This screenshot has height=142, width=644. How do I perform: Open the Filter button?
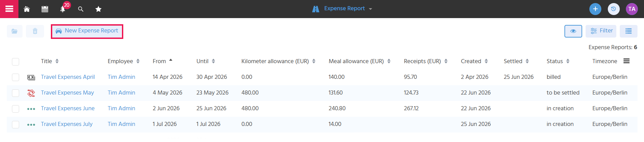(x=601, y=31)
